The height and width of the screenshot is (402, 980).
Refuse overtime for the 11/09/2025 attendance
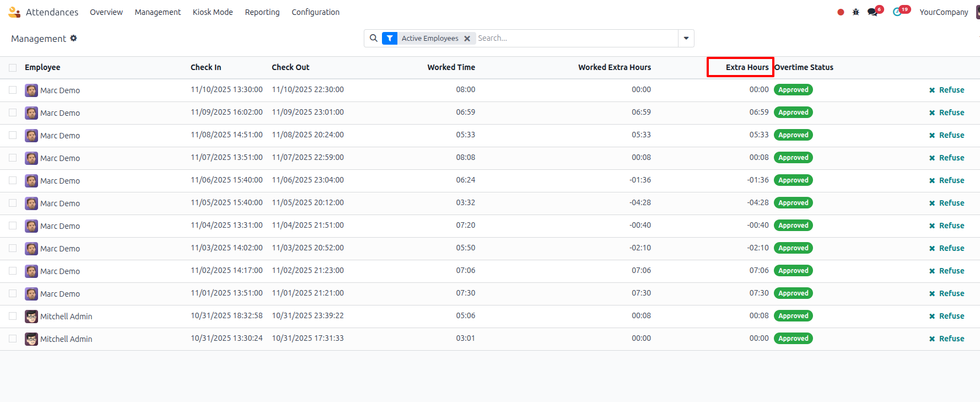click(x=946, y=112)
